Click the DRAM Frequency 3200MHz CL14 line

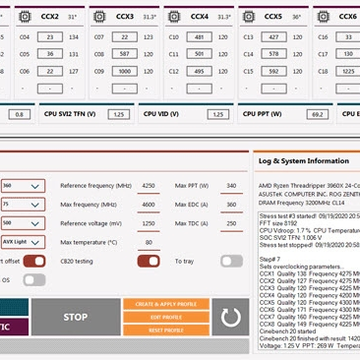pyautogui.click(x=302, y=203)
